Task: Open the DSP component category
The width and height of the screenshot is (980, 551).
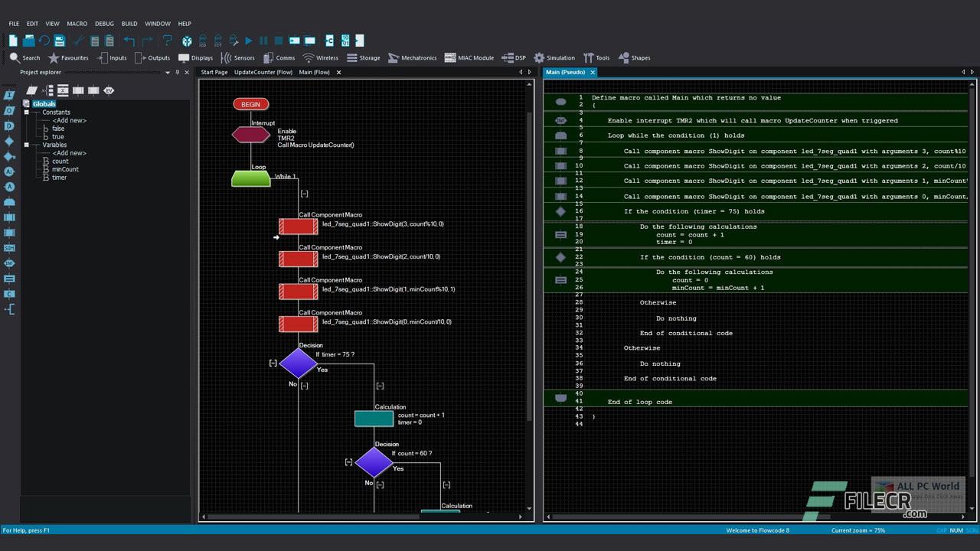Action: tap(514, 57)
